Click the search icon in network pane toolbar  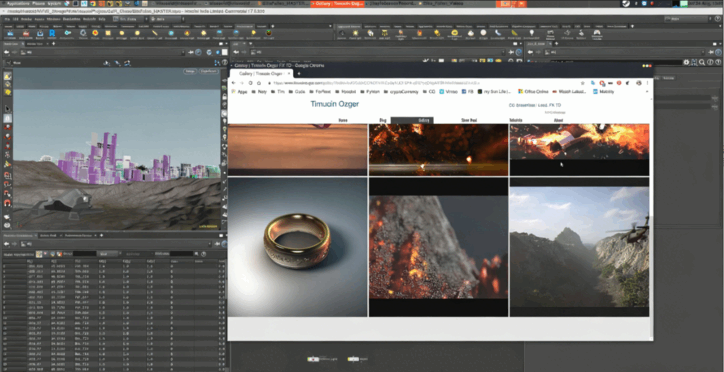coord(701,62)
